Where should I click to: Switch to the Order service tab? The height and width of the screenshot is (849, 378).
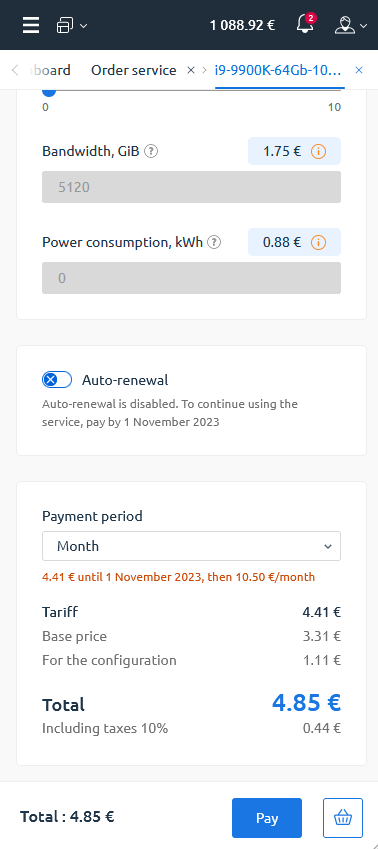click(134, 70)
